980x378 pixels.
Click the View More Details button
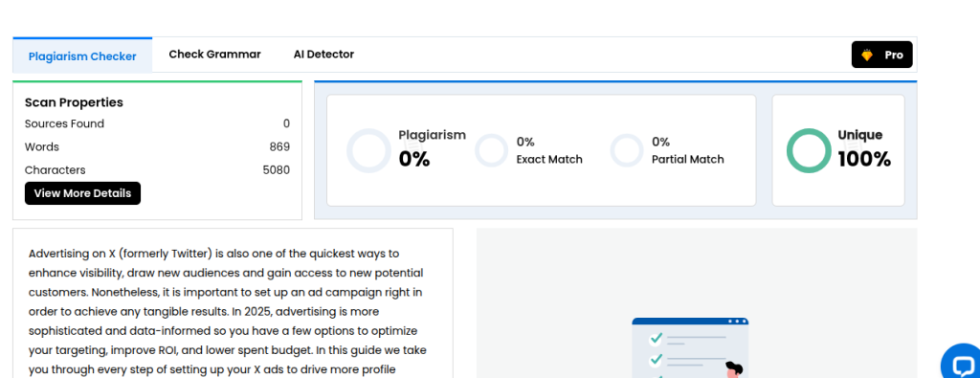coord(82,193)
